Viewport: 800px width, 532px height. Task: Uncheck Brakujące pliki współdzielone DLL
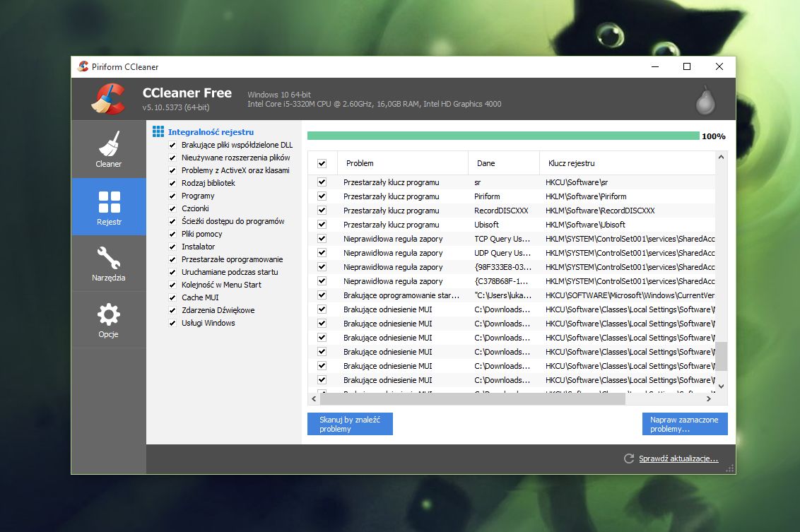click(172, 145)
